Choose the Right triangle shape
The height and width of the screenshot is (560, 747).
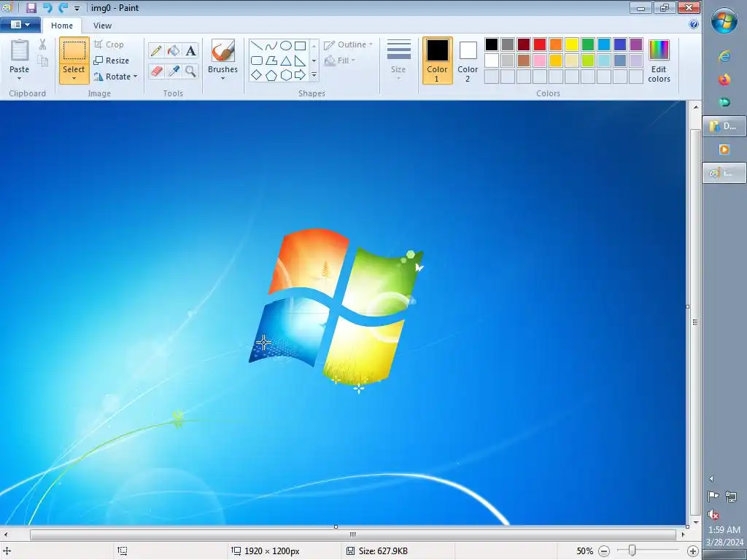pos(300,61)
